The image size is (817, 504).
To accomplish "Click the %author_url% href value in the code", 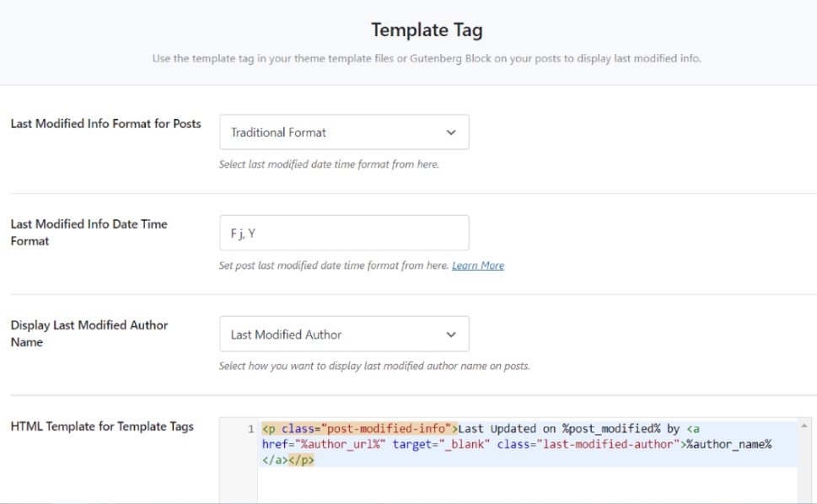I will [340, 444].
